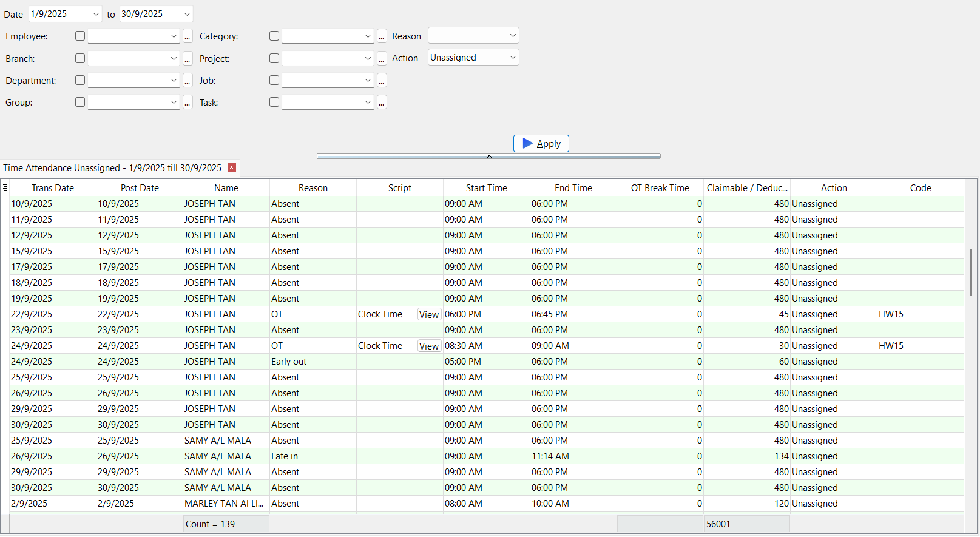Click the Job lookup ellipsis button

pos(382,80)
